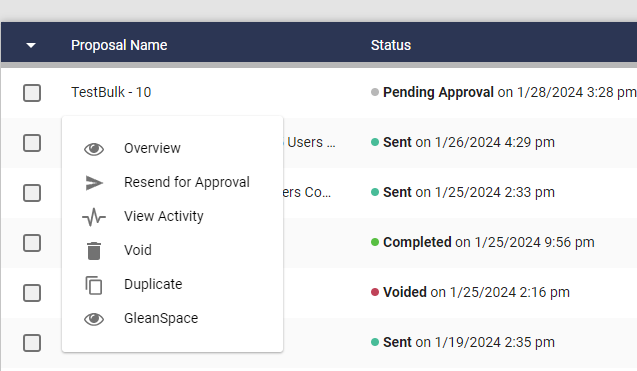Click the copy icon beside Duplicate

tap(94, 285)
